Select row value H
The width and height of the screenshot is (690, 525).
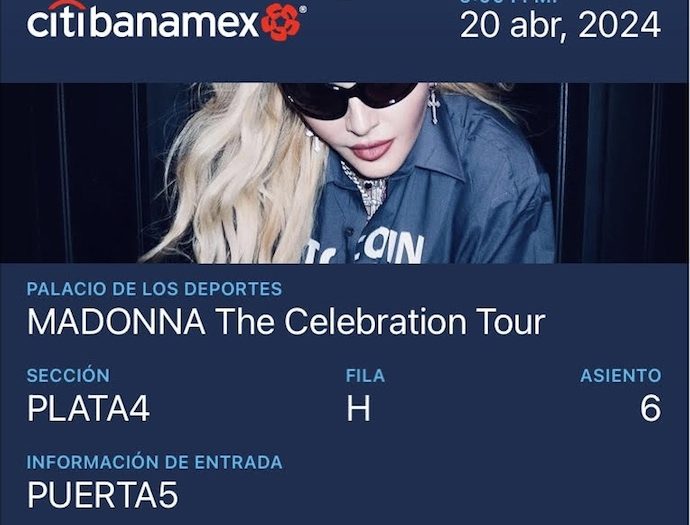(358, 408)
